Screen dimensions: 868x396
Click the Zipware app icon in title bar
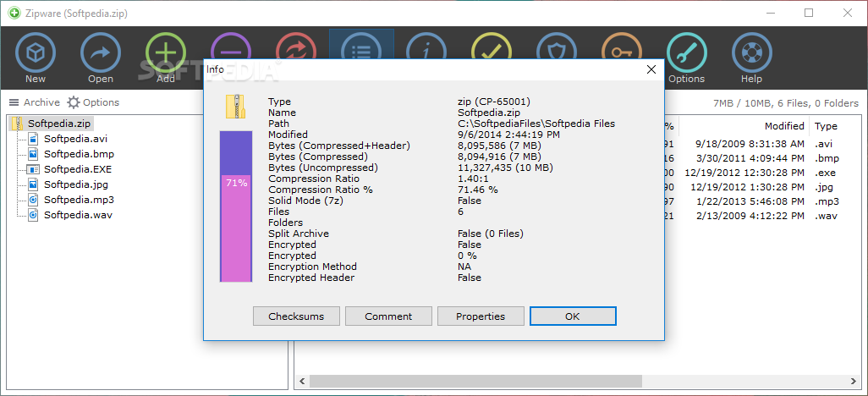[14, 14]
